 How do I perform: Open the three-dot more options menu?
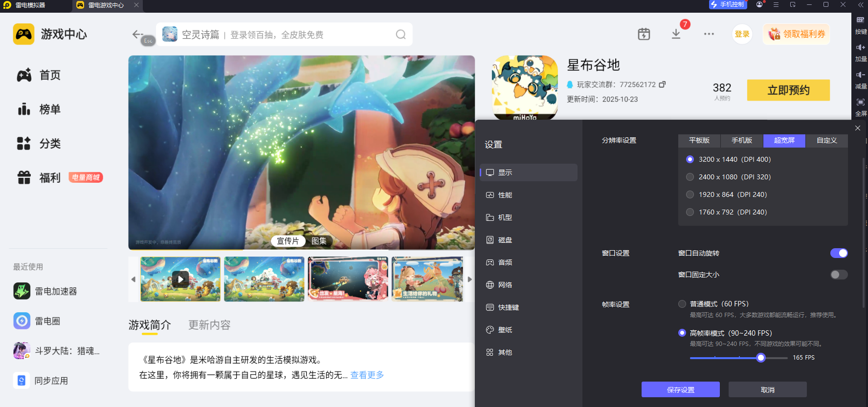click(x=709, y=34)
